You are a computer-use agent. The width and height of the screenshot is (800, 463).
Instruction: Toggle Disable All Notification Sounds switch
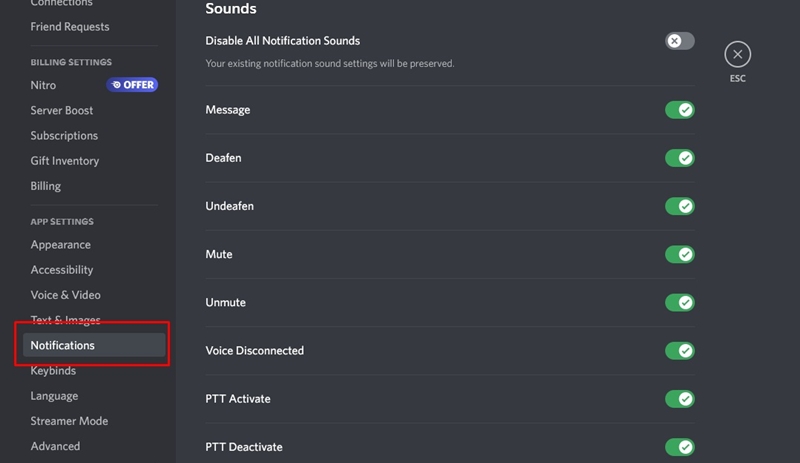tap(680, 41)
